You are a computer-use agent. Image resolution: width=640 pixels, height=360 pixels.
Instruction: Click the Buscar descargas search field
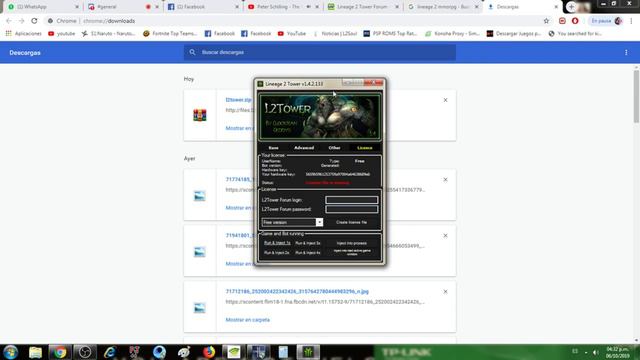[x=320, y=52]
